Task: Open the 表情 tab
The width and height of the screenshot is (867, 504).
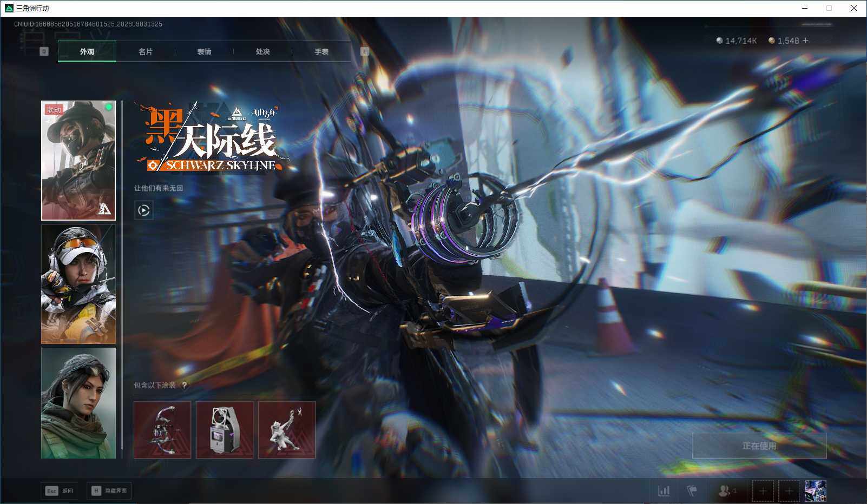Action: 204,51
